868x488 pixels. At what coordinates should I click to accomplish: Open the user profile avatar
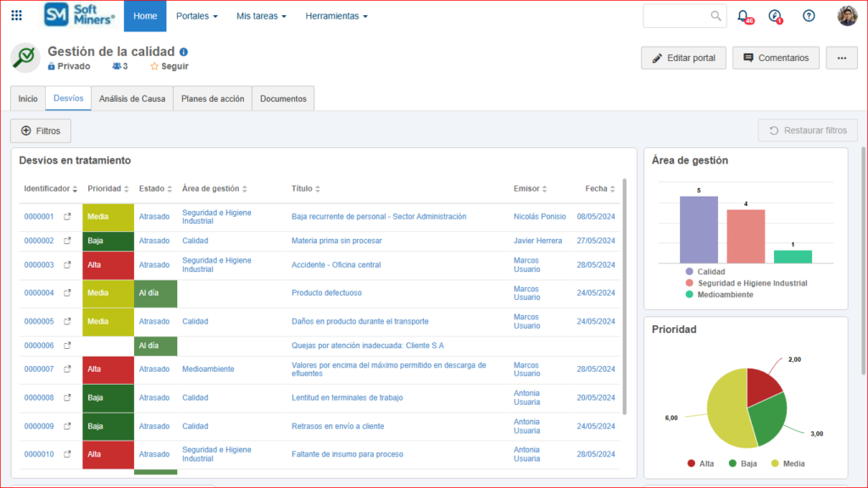click(848, 15)
